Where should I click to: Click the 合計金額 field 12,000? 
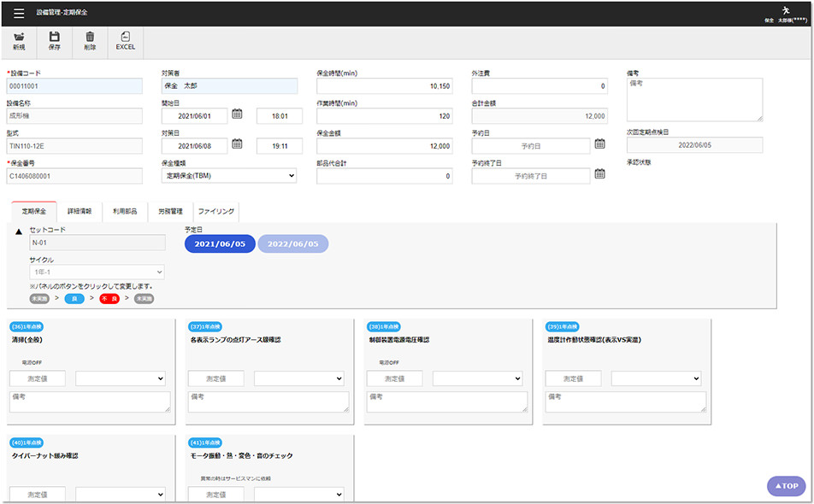540,116
